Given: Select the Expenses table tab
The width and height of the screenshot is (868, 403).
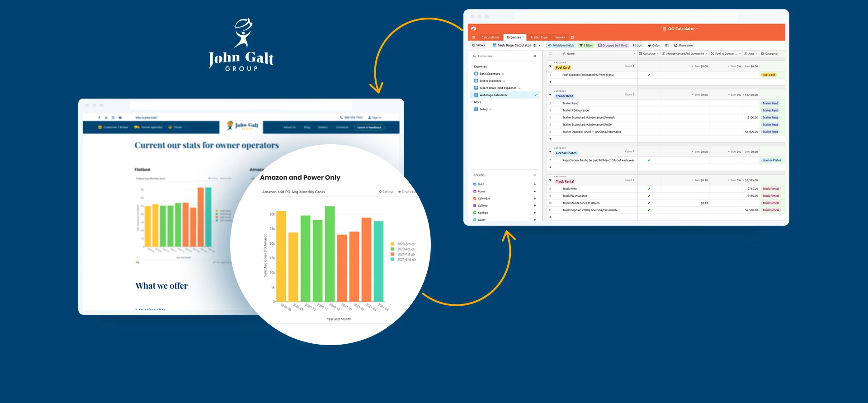Looking at the screenshot, I should click(x=515, y=37).
